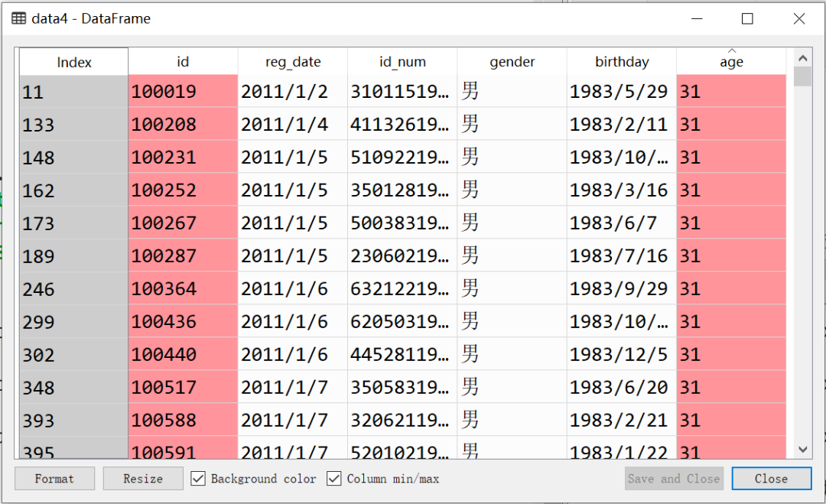
Task: Click reg_date cell 2011/1/4
Action: (x=293, y=125)
